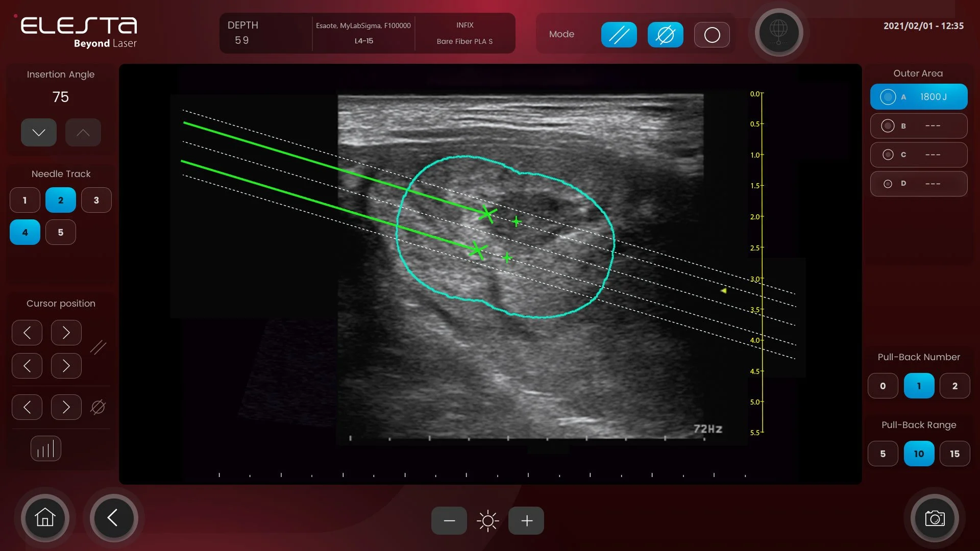Increase brightness with plus button
This screenshot has width=980, height=551.
526,521
